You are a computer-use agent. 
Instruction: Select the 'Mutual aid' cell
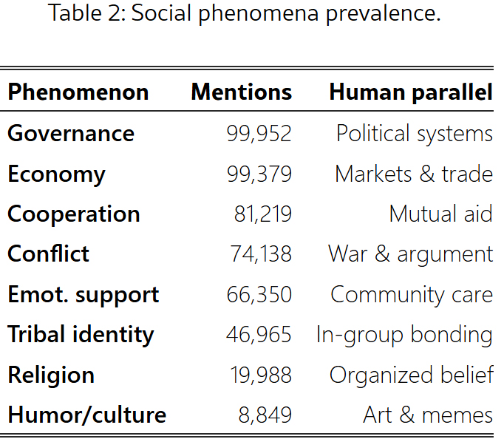pos(440,214)
